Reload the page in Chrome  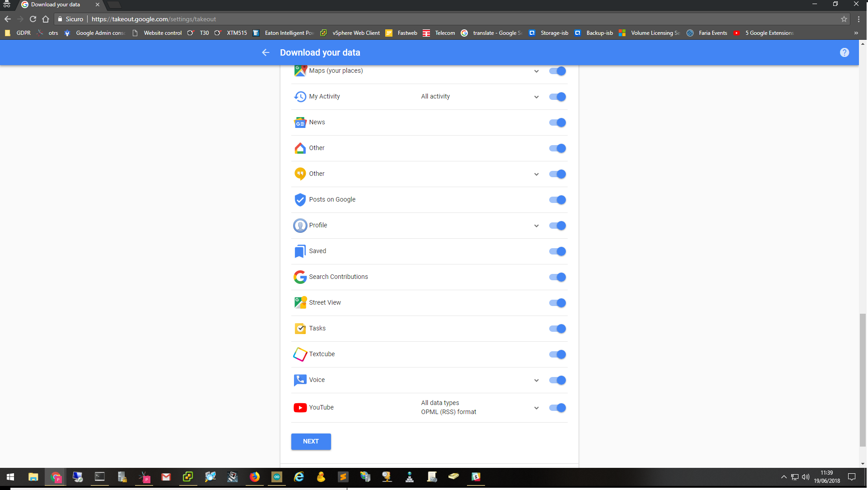tap(33, 19)
